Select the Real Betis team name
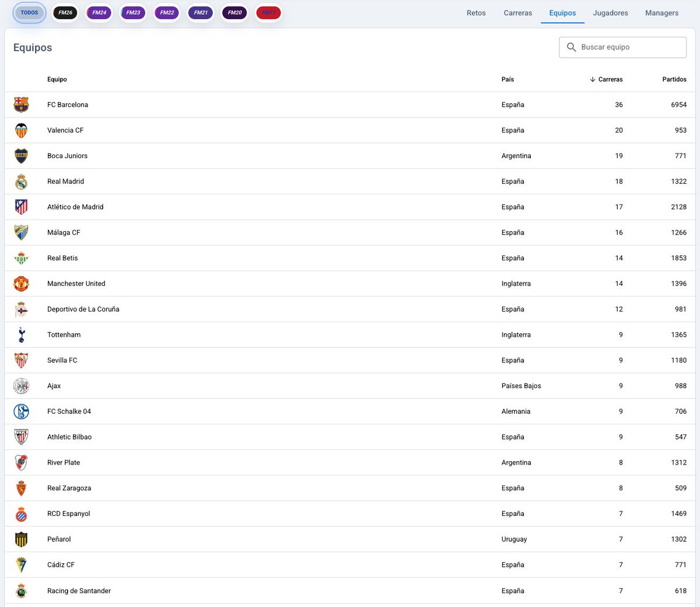This screenshot has width=700, height=607. 62,258
